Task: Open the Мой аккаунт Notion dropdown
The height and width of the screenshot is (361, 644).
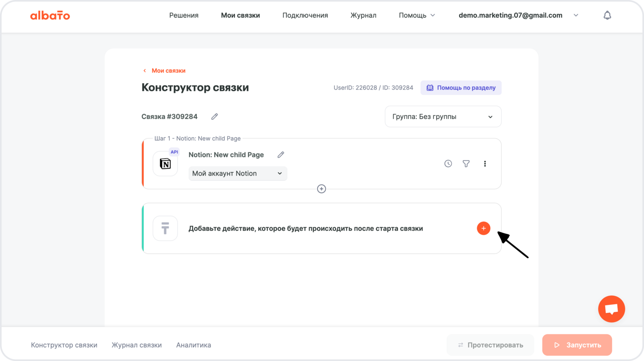Action: (237, 173)
